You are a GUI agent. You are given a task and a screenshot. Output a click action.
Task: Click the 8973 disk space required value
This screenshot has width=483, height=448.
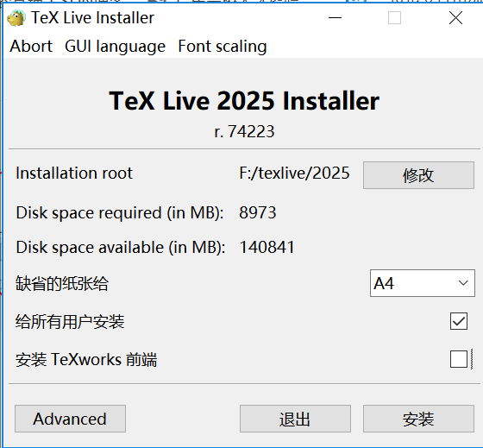click(258, 212)
